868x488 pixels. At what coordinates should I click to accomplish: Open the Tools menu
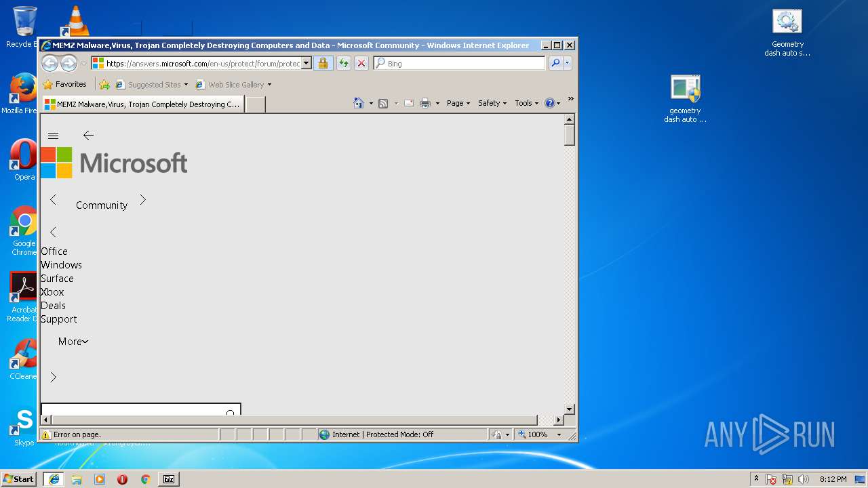526,103
